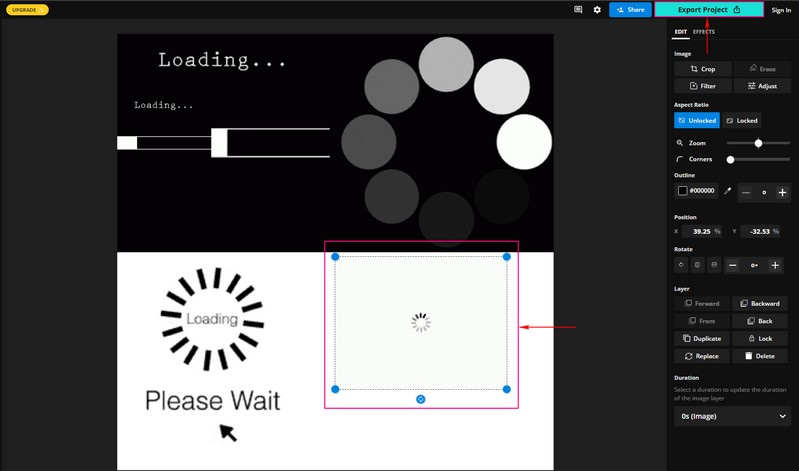The width and height of the screenshot is (799, 471).
Task: Set aspect ratio to Unlocked
Action: 697,120
